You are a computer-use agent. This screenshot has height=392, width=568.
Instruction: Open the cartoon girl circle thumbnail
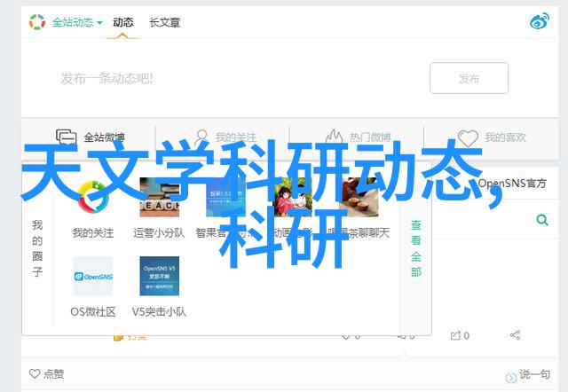pyautogui.click(x=293, y=197)
